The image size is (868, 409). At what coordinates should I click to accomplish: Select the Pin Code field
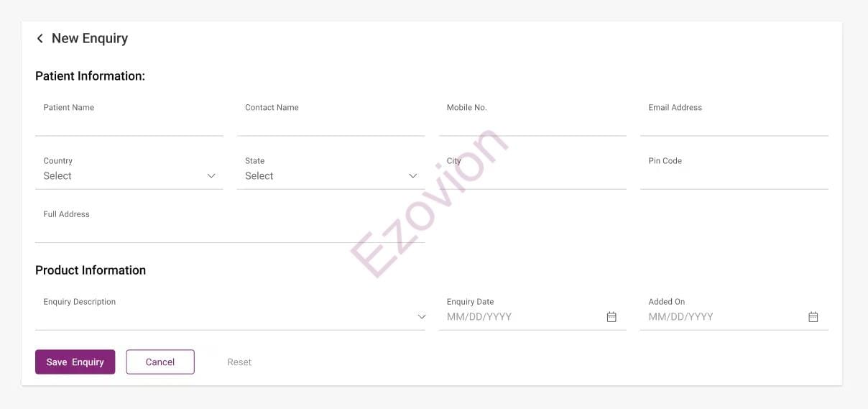pos(734,177)
